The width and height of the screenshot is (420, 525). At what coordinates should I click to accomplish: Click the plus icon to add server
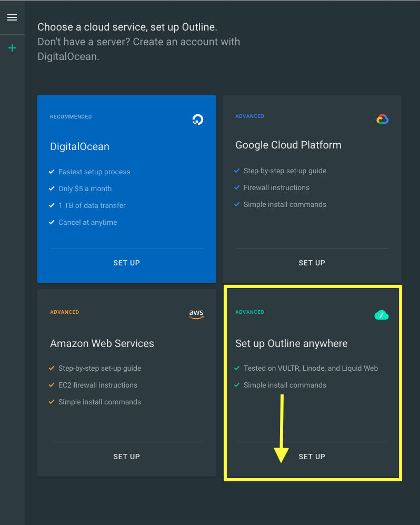12,48
